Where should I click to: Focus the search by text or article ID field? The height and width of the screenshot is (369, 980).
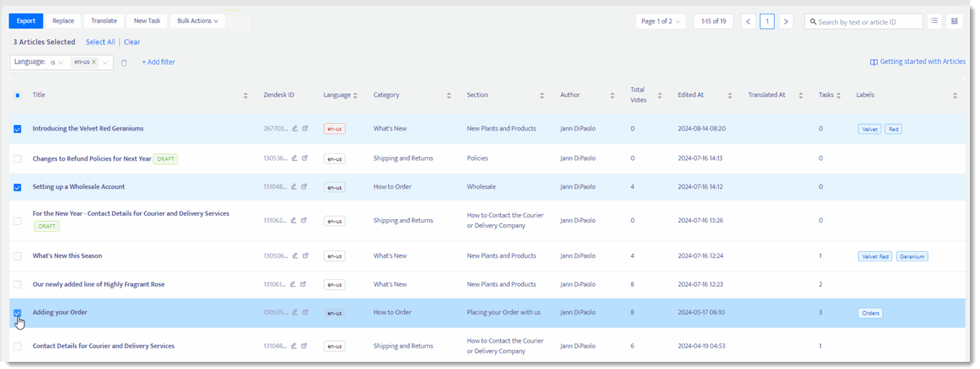(864, 21)
